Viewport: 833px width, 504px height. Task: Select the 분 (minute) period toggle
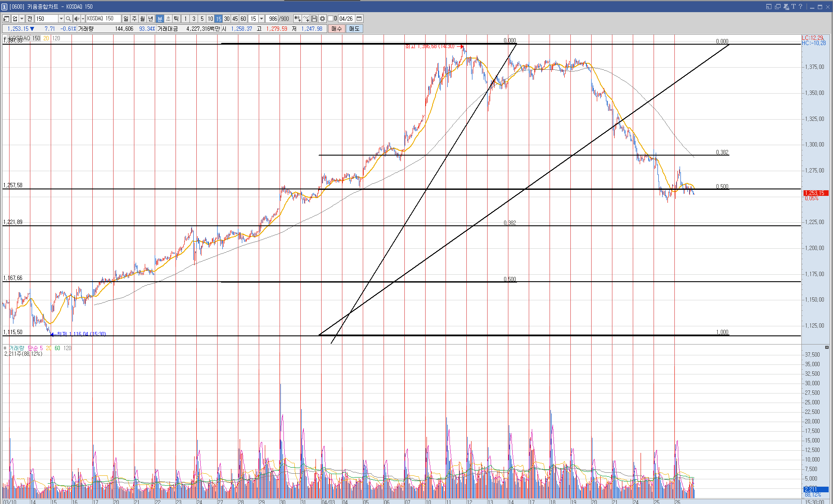(x=159, y=19)
